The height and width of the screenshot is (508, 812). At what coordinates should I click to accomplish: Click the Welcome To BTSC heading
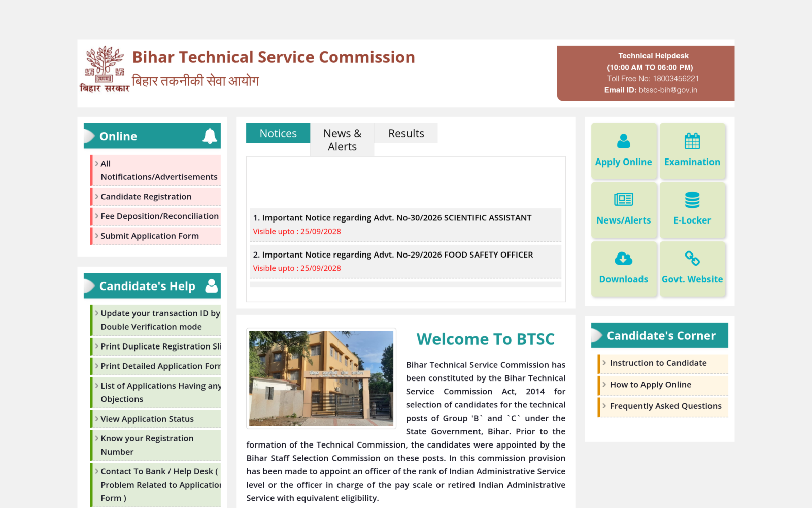coord(486,339)
